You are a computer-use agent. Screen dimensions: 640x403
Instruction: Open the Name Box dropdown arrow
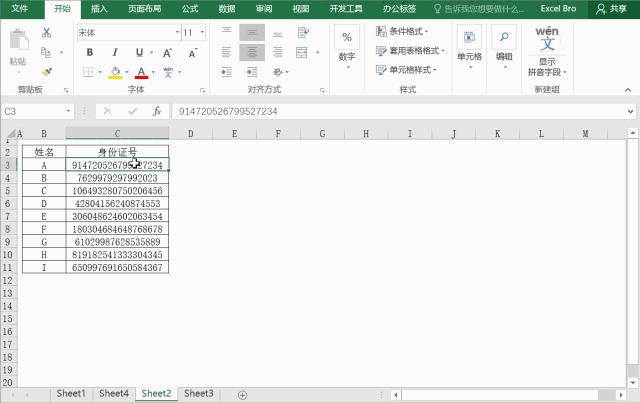pos(68,111)
